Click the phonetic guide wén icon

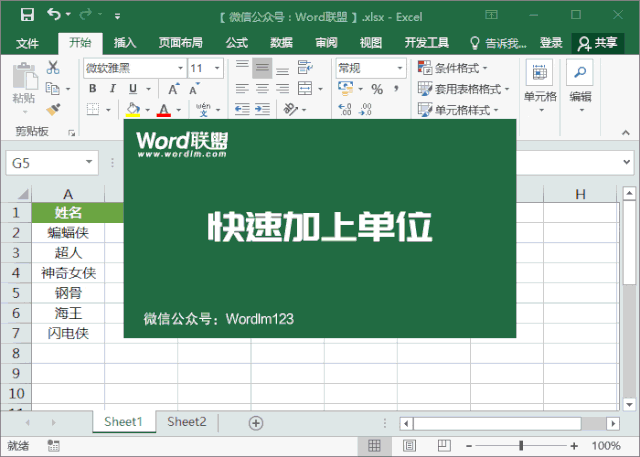[x=203, y=109]
